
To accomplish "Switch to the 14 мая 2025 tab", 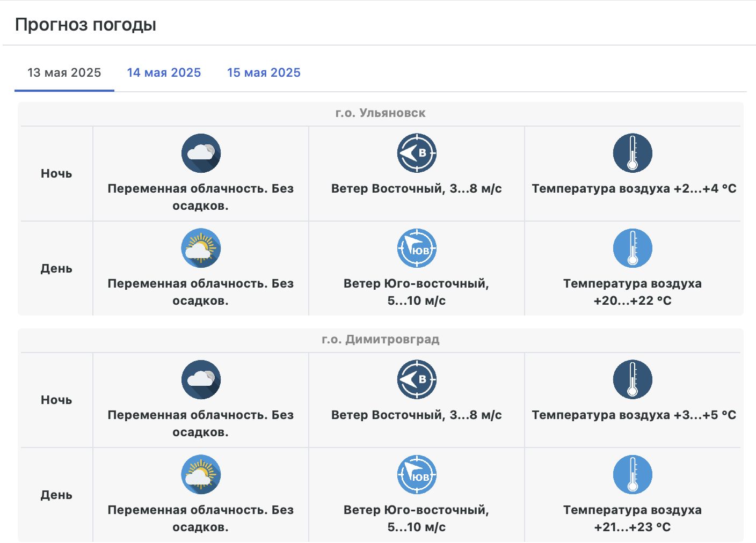I will pos(164,73).
